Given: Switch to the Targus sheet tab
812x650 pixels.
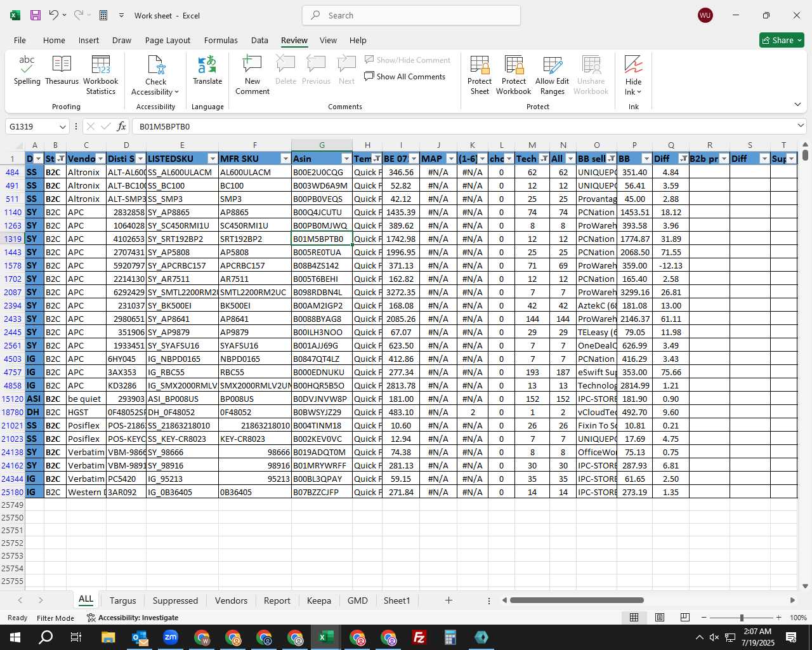Looking at the screenshot, I should click(x=122, y=600).
